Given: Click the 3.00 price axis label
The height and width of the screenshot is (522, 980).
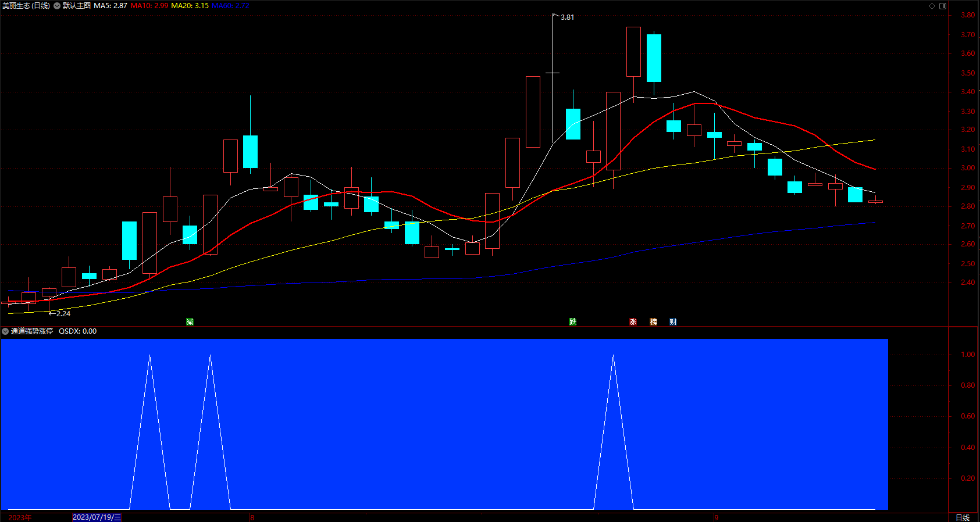Looking at the screenshot, I should pos(968,168).
